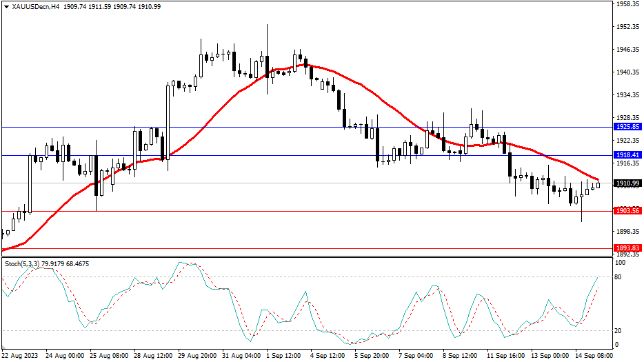Click the blue 1925.85 price tag
Viewport: 644px width, 362px height.
(x=627, y=128)
